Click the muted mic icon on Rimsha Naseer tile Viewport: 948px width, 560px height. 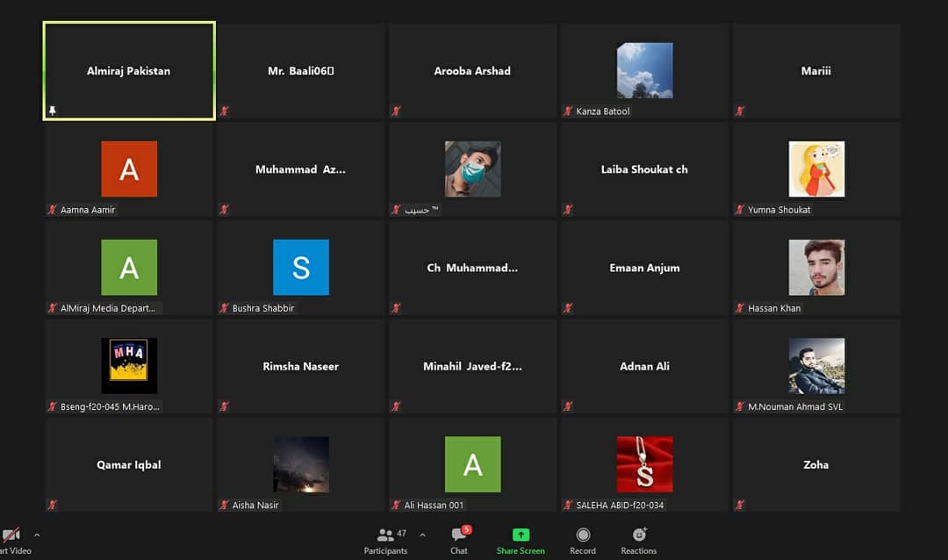[x=225, y=406]
